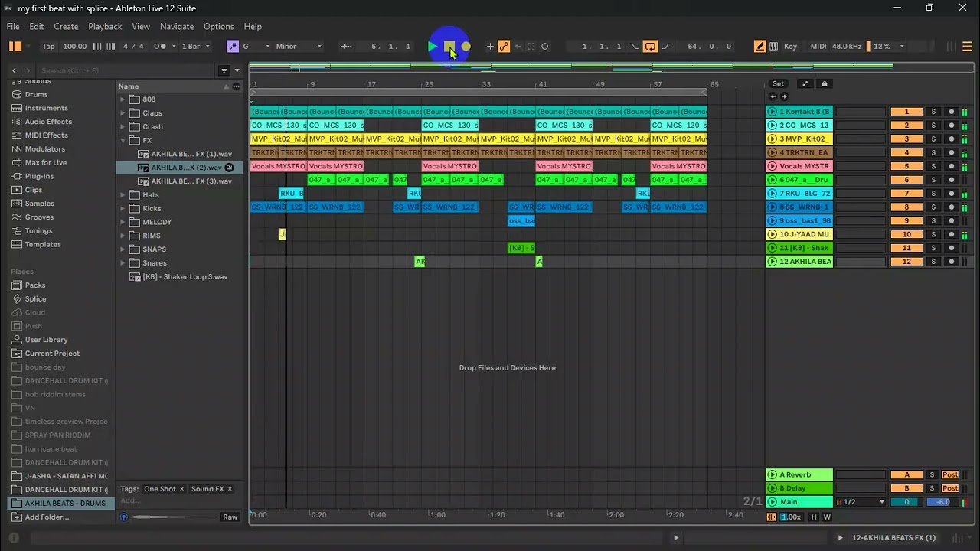Toggle the Draw Mode pencil
The height and width of the screenshot is (551, 980).
[759, 47]
